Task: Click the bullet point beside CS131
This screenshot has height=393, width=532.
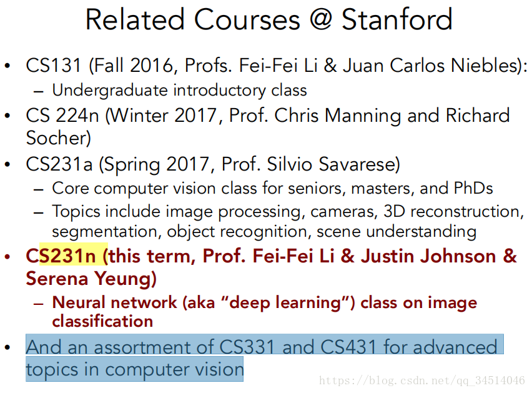Action: (7, 66)
